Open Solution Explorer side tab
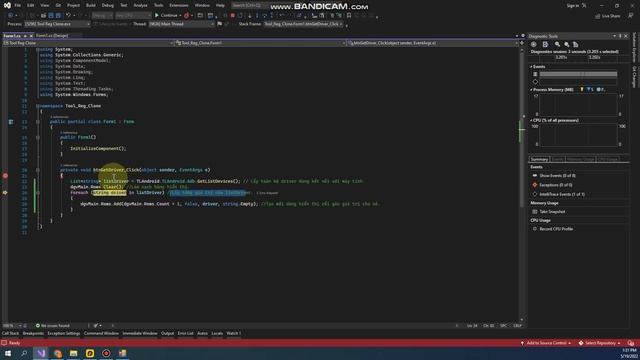 click(x=634, y=47)
